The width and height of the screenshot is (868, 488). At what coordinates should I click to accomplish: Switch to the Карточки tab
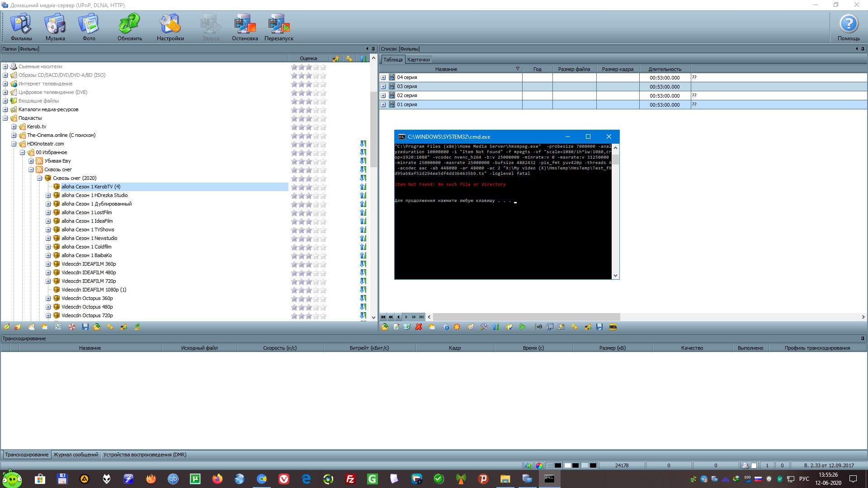point(418,60)
